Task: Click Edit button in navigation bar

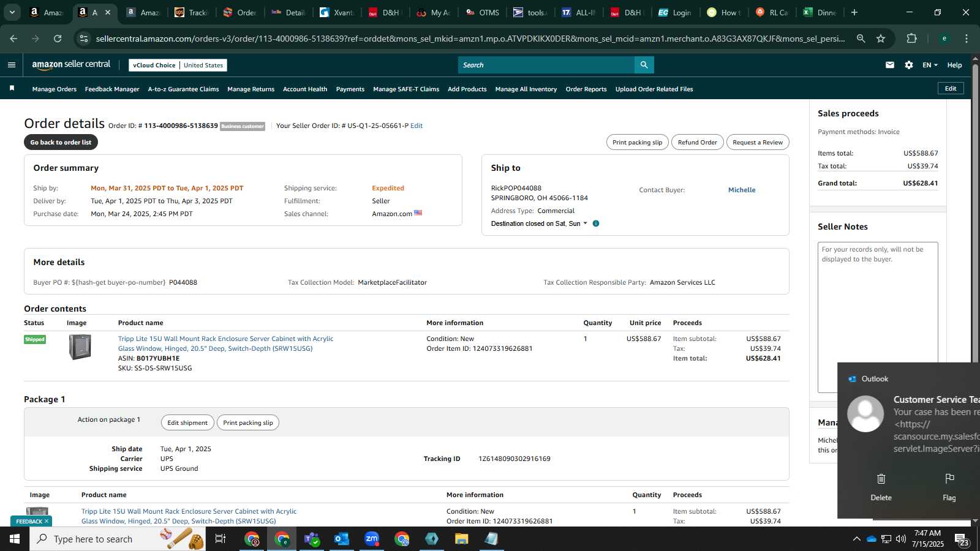Action: [951, 88]
